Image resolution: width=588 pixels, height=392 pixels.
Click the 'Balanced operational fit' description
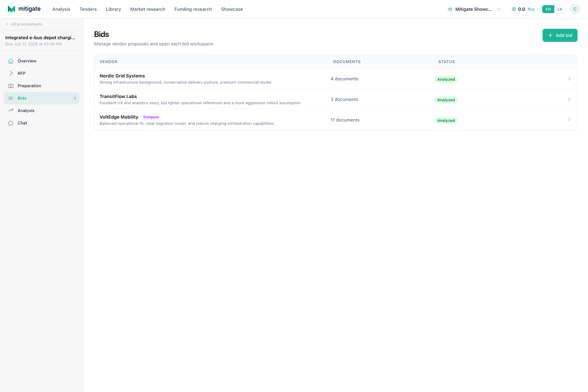pos(187,123)
